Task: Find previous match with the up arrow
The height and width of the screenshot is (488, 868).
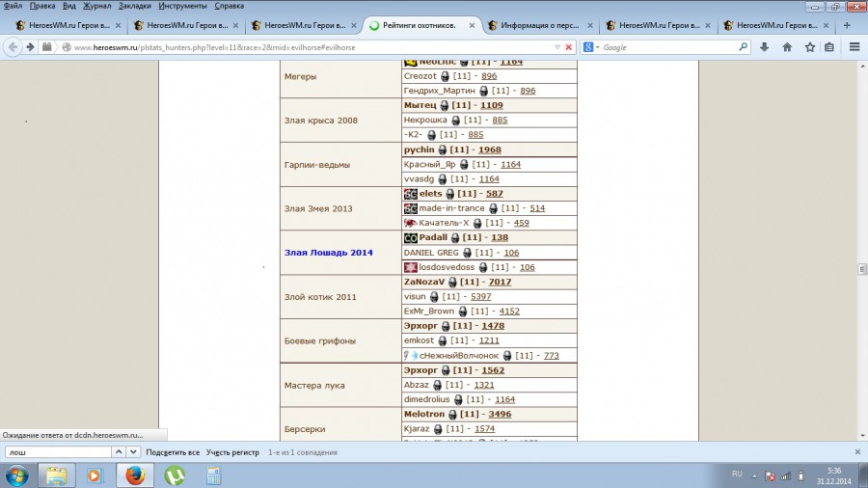Action: 119,452
